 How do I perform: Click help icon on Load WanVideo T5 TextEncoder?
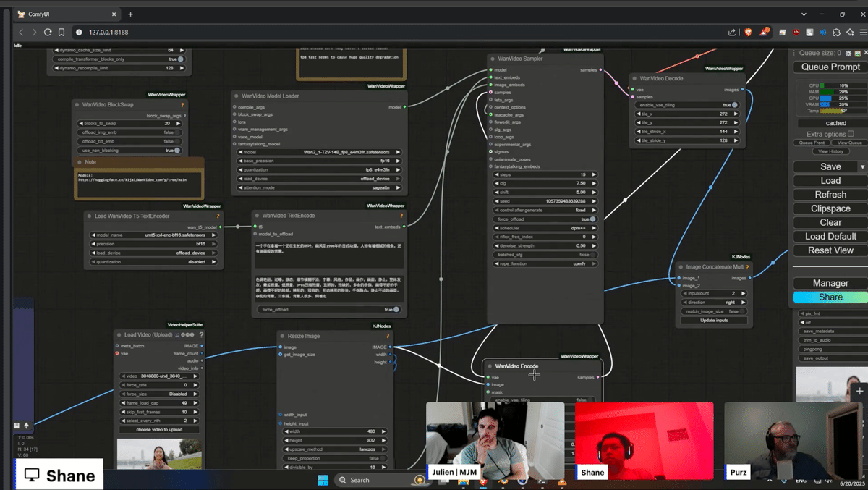[218, 216]
